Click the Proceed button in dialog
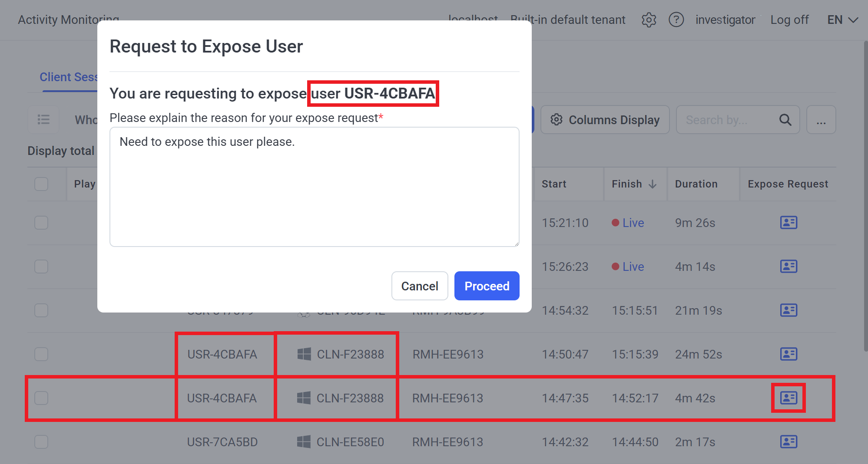 487,286
